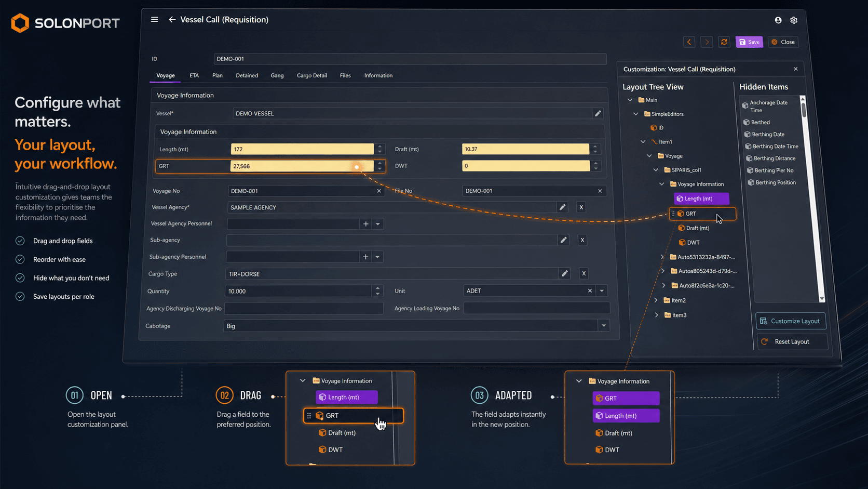Open the Information tab
Viewport: 868px width, 489px height.
coord(378,75)
